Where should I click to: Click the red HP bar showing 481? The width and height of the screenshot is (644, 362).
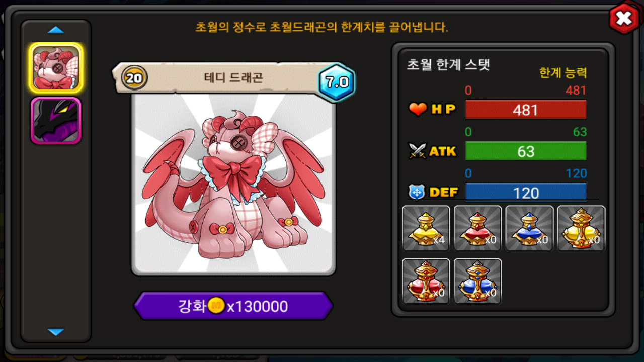click(526, 110)
